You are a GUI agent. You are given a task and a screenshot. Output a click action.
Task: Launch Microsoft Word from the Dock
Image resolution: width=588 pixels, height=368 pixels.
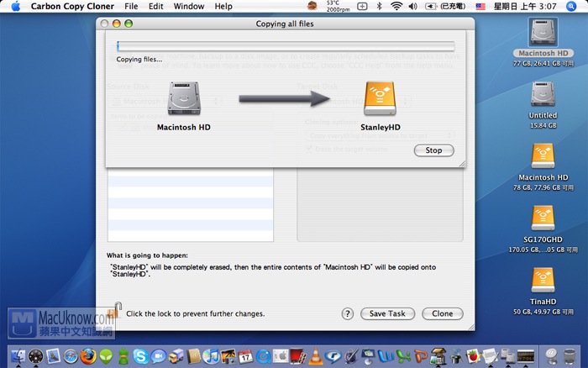click(x=386, y=356)
